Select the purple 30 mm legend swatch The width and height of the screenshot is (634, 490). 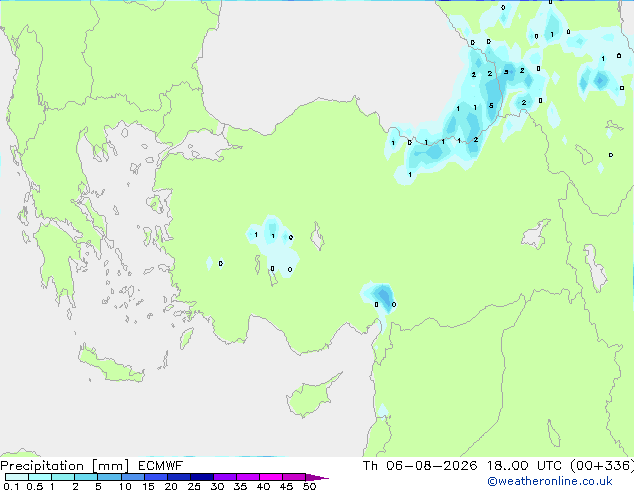225,477
